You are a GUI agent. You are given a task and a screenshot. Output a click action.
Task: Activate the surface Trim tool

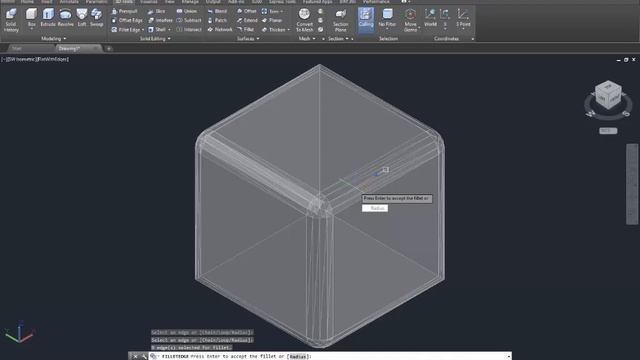(x=270, y=11)
